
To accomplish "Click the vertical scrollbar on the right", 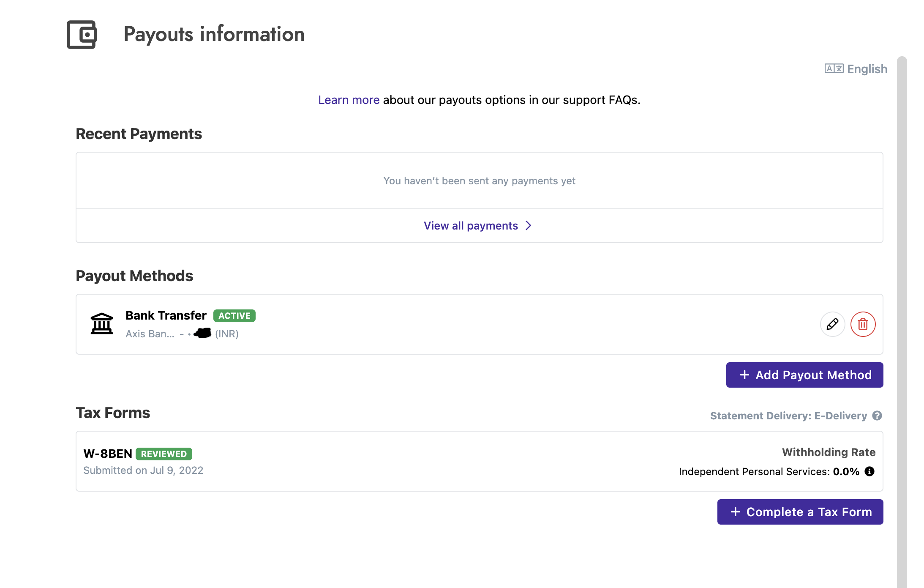I will (x=902, y=322).
